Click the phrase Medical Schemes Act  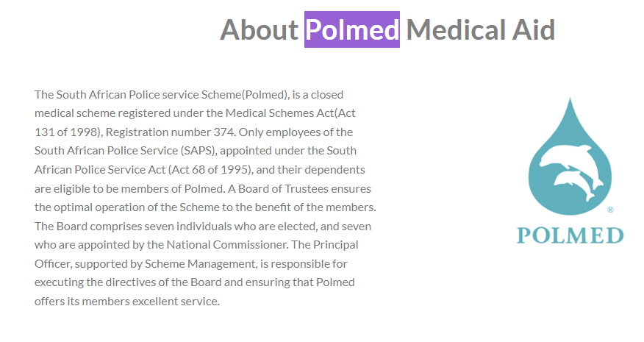279,113
